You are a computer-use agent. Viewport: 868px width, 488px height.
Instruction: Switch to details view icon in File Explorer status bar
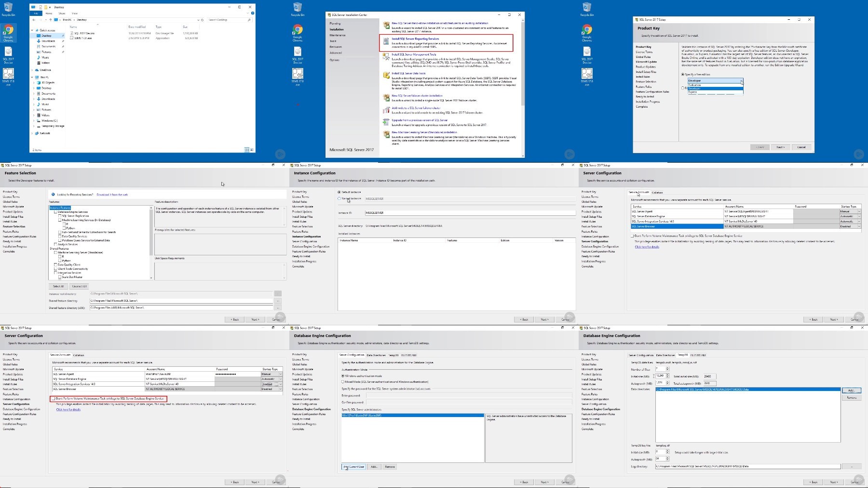247,150
